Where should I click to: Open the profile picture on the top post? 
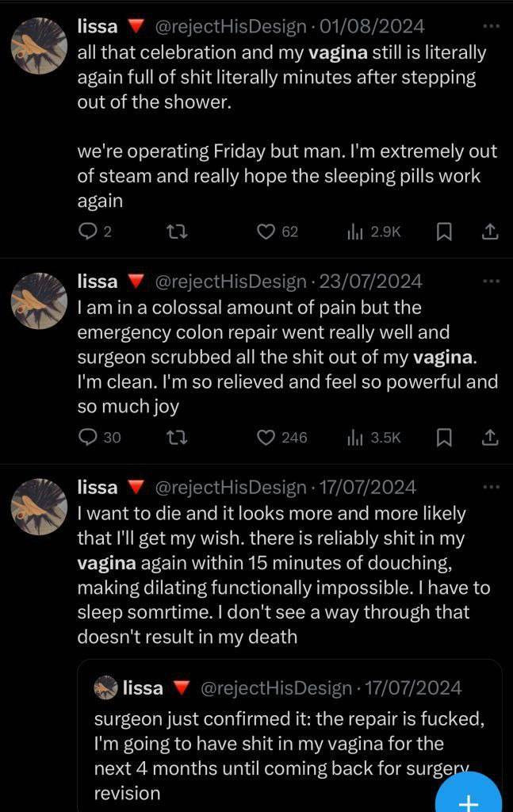coord(38,44)
